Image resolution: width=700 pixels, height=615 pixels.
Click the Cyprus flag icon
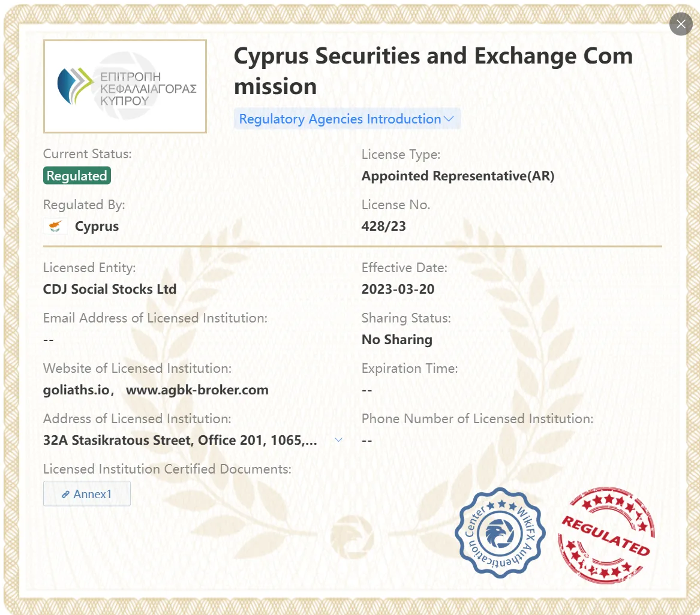pyautogui.click(x=55, y=226)
